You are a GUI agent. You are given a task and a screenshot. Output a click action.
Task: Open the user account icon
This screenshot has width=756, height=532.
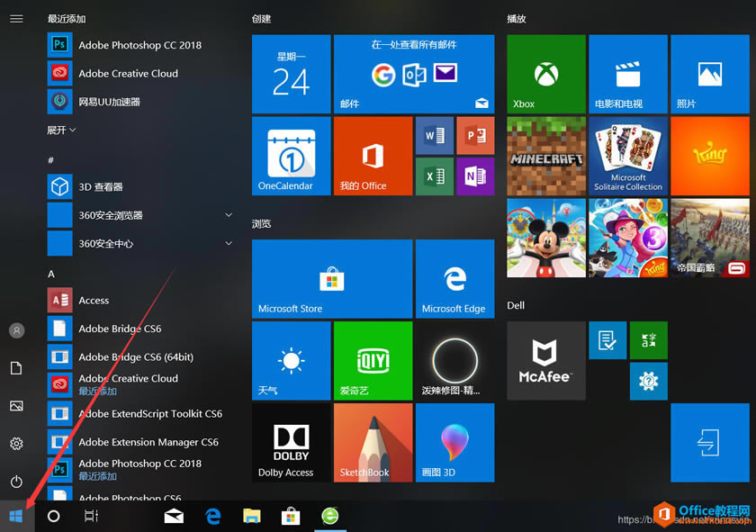tap(16, 330)
